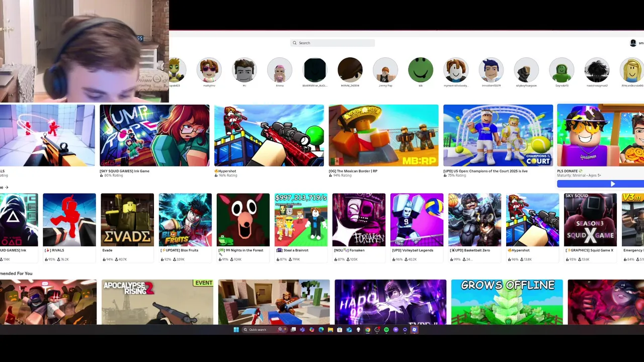This screenshot has width=644, height=362.
Task: Open the large Hypershot sniper banner
Action: [269, 135]
